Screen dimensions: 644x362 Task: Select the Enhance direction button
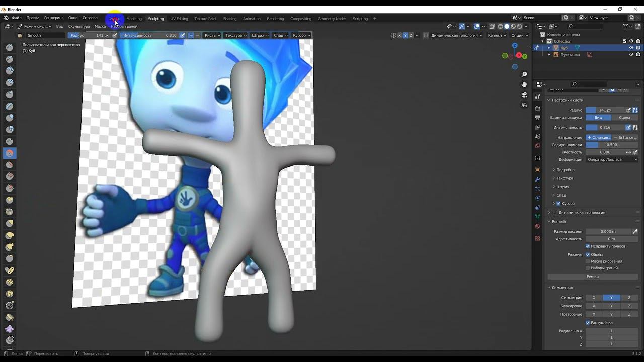pos(625,137)
